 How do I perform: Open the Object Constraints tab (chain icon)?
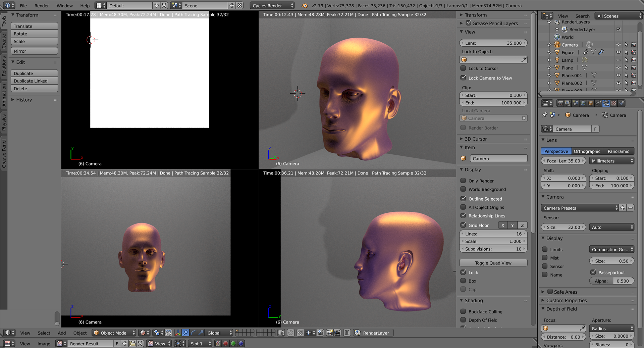pos(598,103)
